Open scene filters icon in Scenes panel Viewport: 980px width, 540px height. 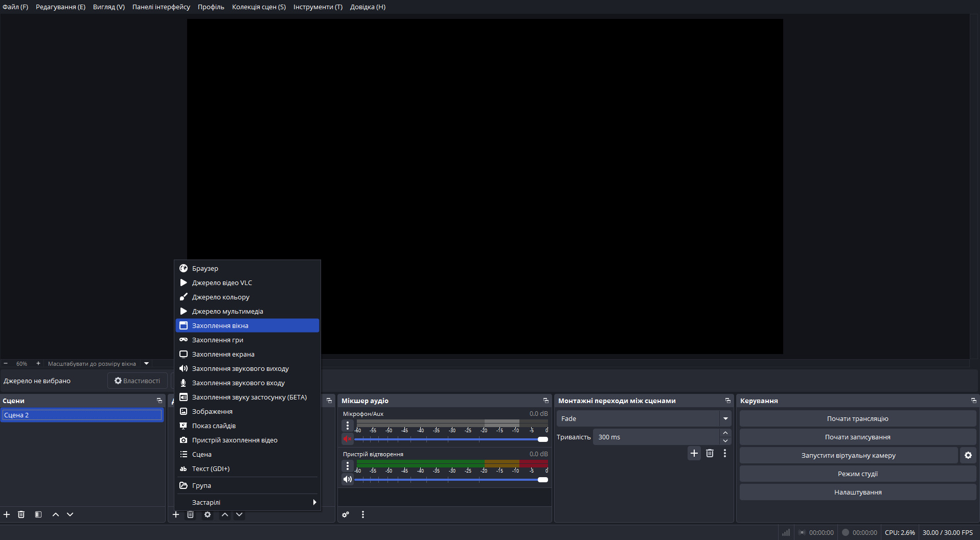pyautogui.click(x=38, y=514)
